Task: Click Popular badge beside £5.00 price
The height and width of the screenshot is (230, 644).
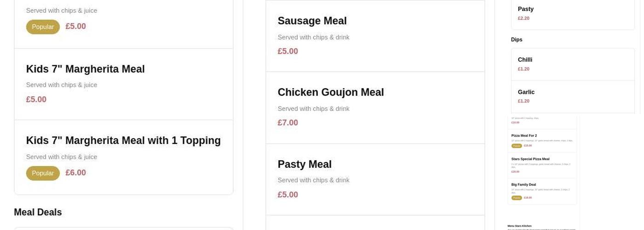Action: pos(43,27)
